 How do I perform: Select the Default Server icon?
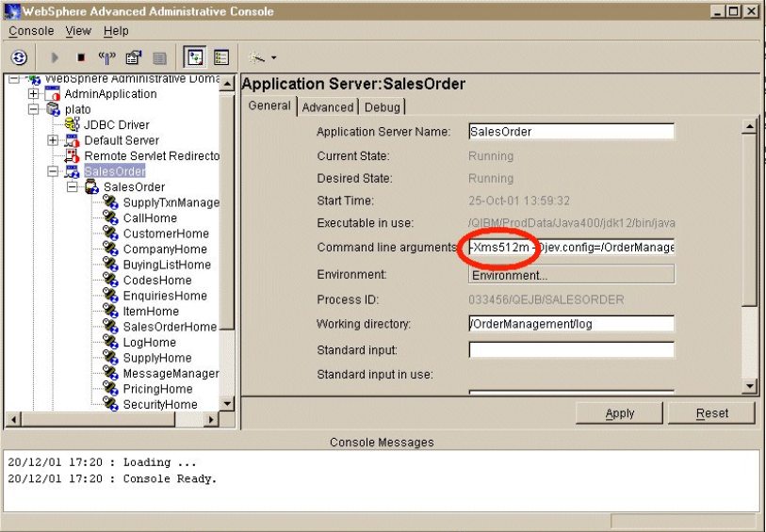click(72, 140)
